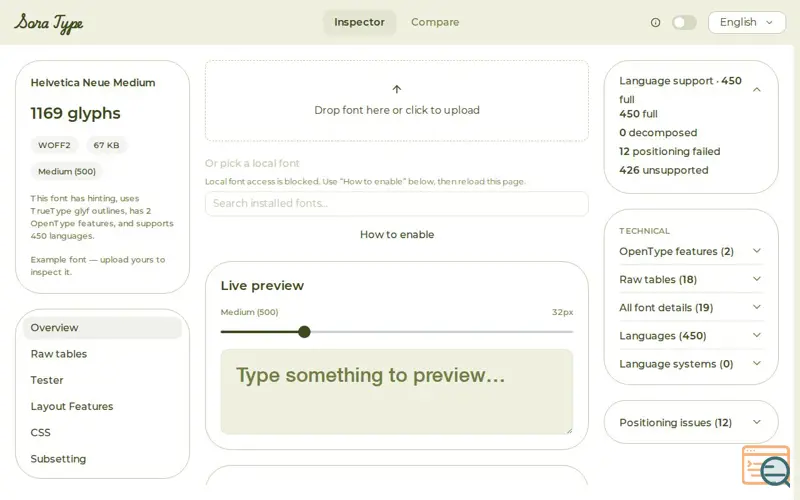Click the Or pick a local font label

(252, 163)
